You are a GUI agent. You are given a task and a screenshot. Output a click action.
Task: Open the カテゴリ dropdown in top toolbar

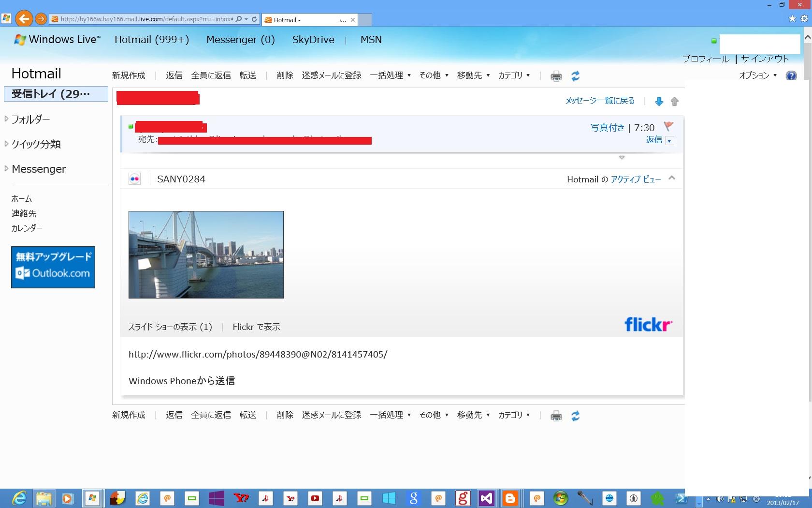tap(514, 75)
